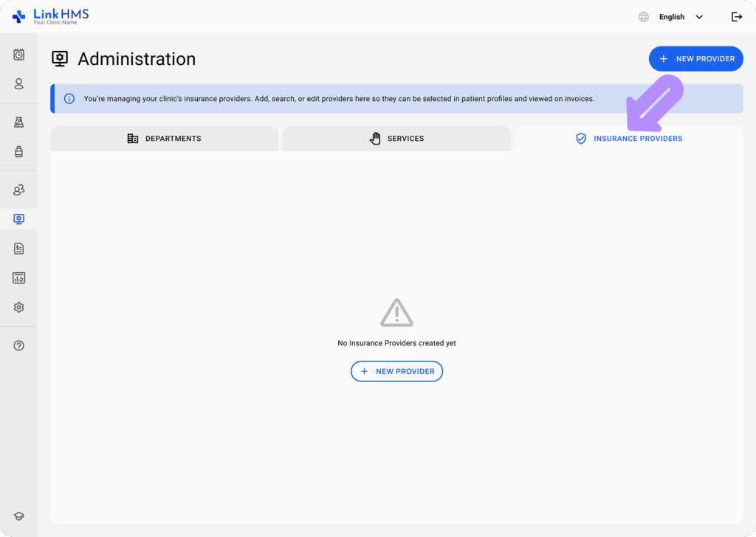
Task: Open the invoices billing sidebar icon
Action: click(19, 249)
